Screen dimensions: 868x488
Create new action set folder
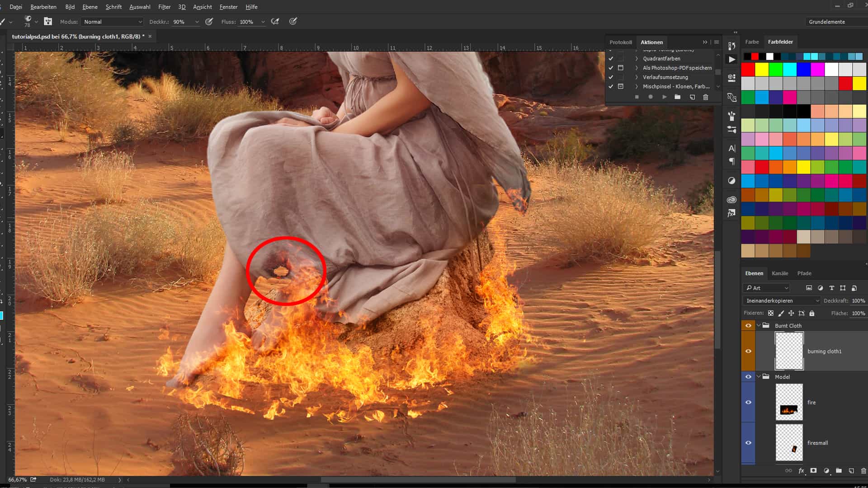677,97
